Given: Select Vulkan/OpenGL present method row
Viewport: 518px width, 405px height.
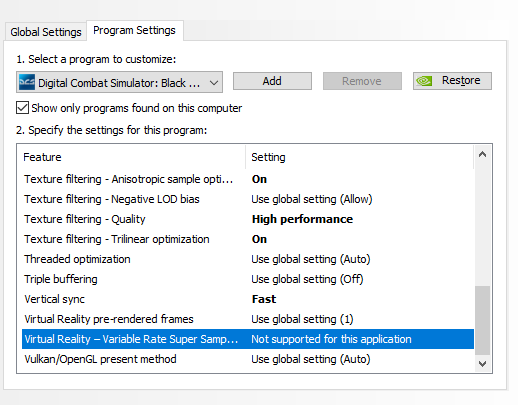Looking at the screenshot, I should pyautogui.click(x=248, y=359).
